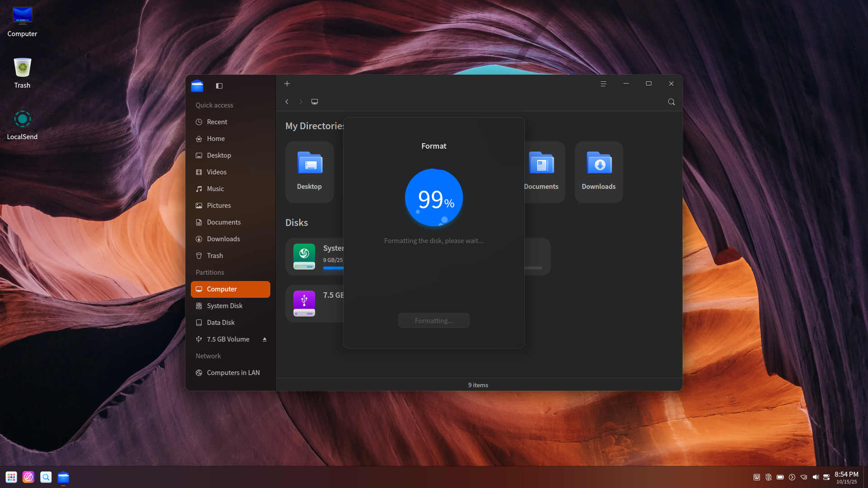Click the search magnifier icon
868x488 pixels.
pos(671,102)
